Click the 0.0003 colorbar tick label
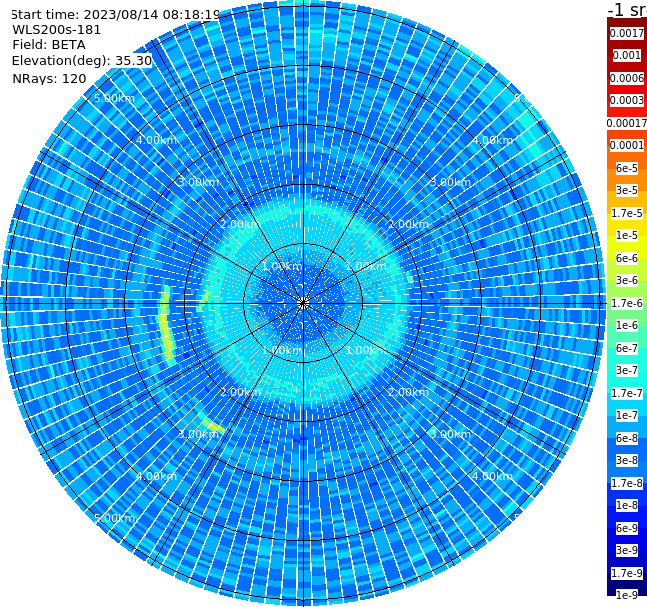The width and height of the screenshot is (647, 607). click(627, 100)
